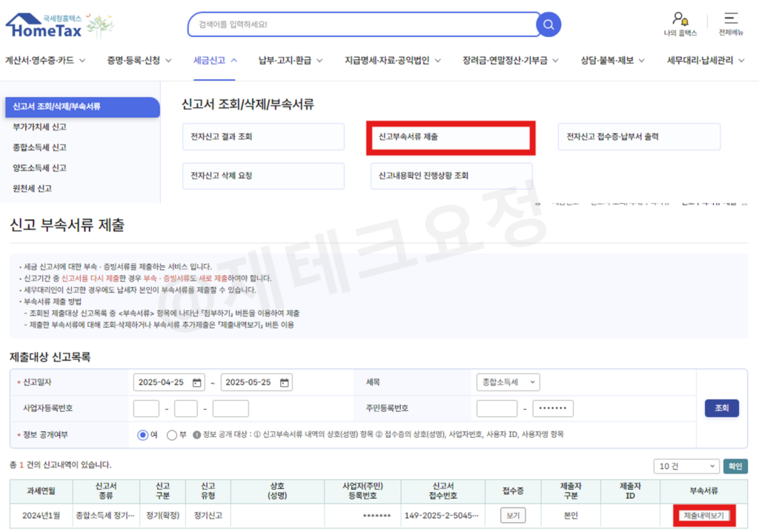Select 원천세 신고 sidebar item
759x532 pixels.
coord(32,188)
